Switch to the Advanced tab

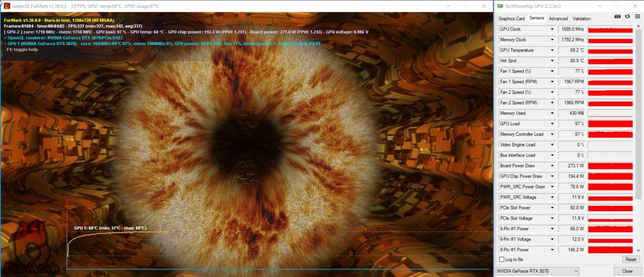point(558,19)
